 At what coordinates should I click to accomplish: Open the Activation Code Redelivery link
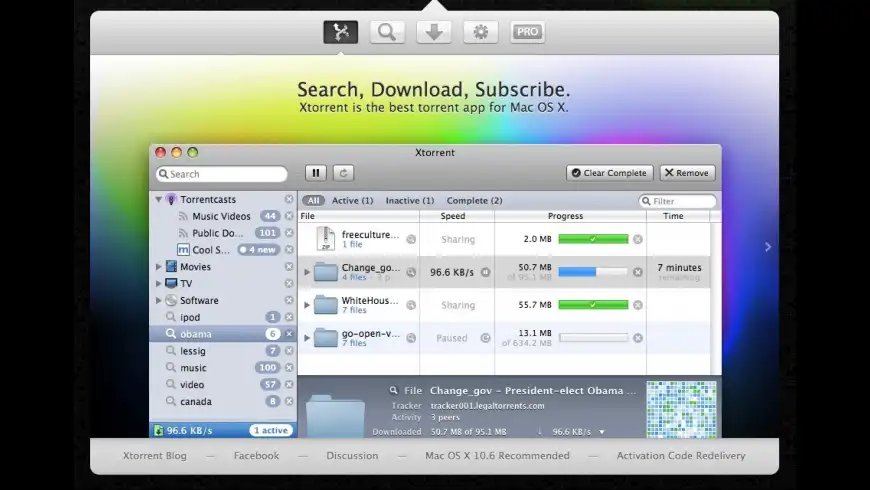click(x=681, y=456)
